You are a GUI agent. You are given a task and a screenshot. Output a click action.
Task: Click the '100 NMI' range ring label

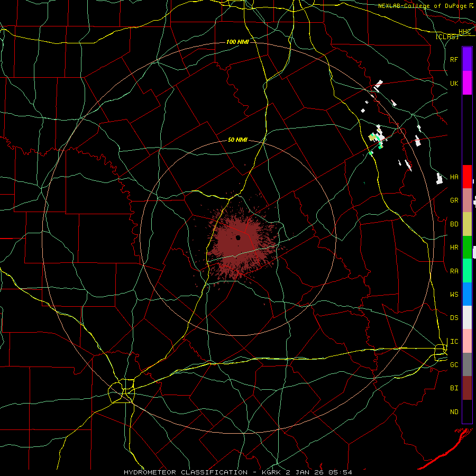point(237,42)
